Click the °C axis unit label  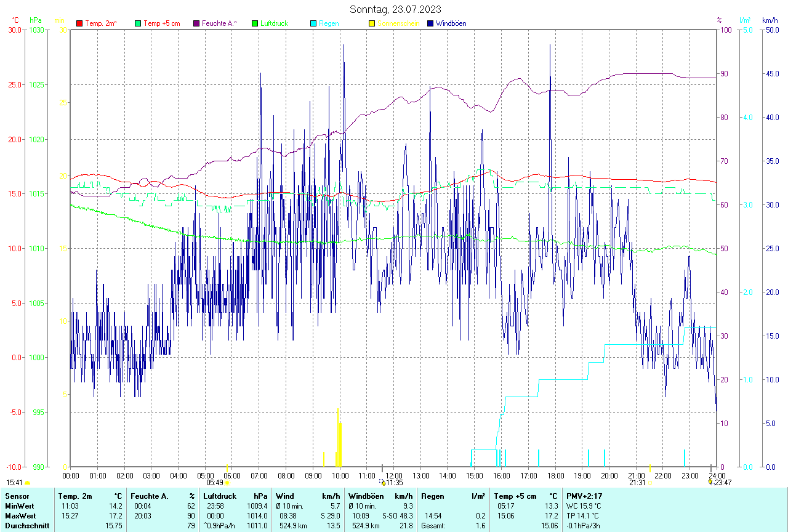(x=15, y=20)
